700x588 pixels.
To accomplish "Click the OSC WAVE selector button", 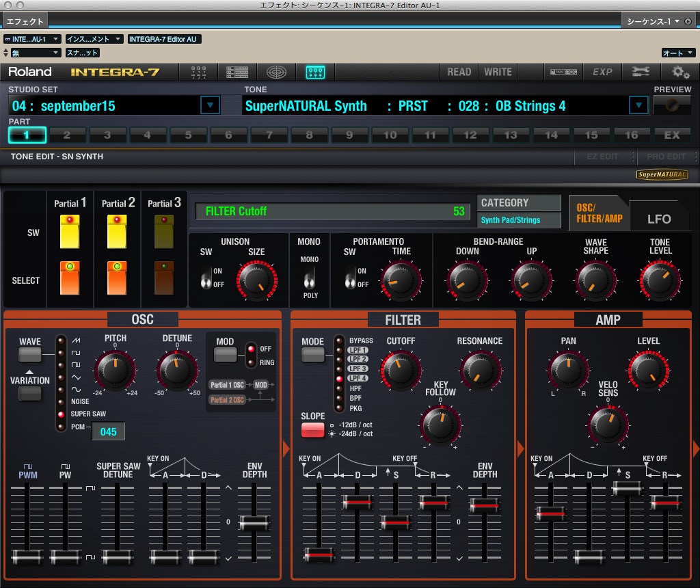I will [30, 355].
